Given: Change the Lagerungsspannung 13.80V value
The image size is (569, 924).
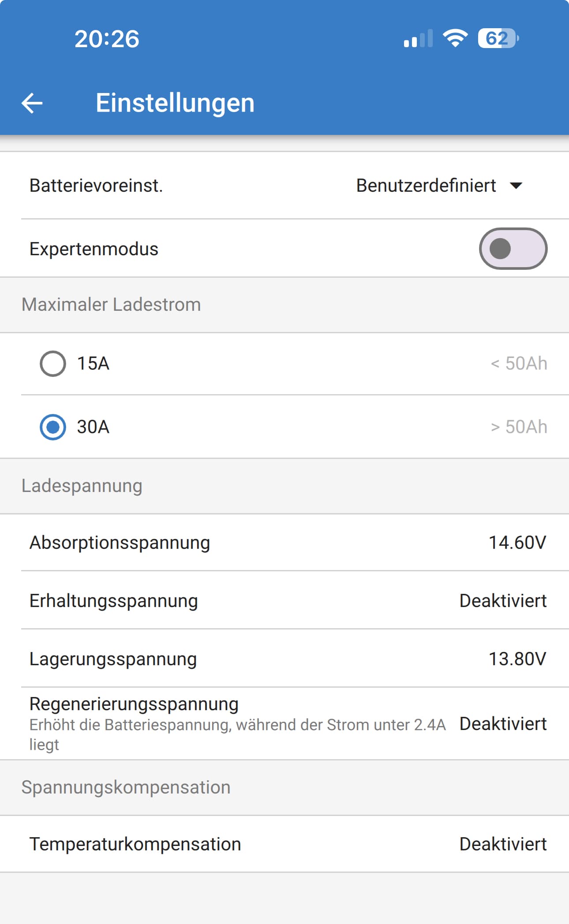Looking at the screenshot, I should (x=284, y=659).
